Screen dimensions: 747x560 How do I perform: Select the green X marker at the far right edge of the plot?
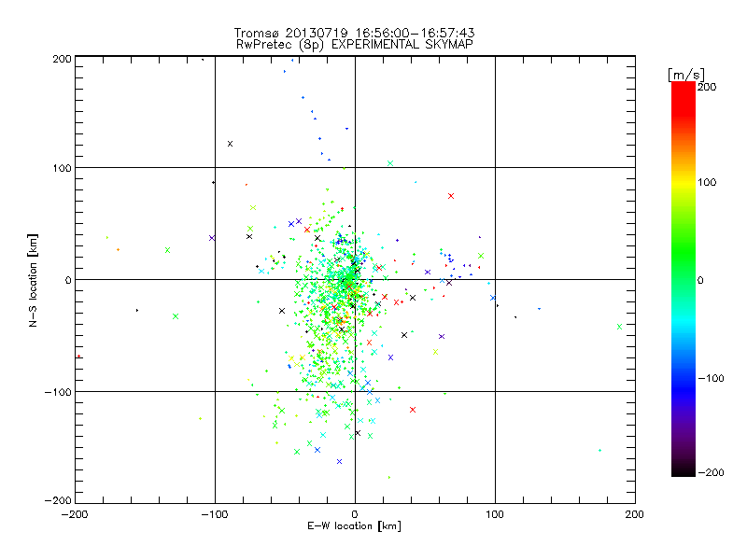619,327
